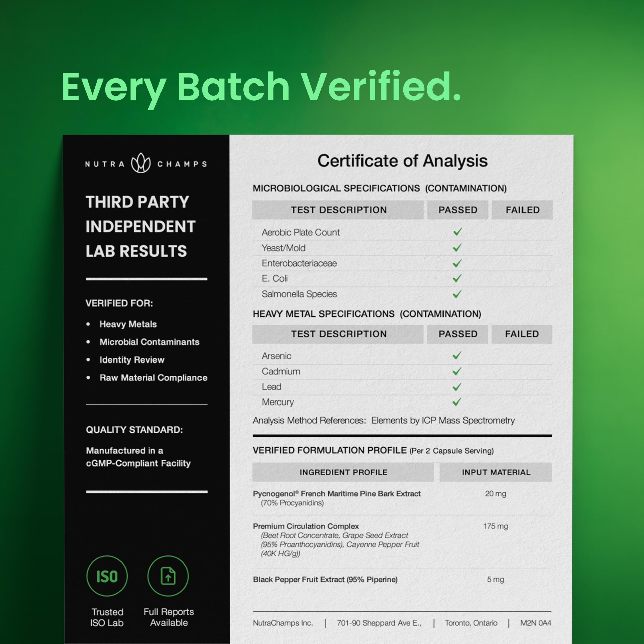Click the 'VERIFIED FOR:' label
Image resolution: width=644 pixels, height=644 pixels.
pyautogui.click(x=119, y=303)
